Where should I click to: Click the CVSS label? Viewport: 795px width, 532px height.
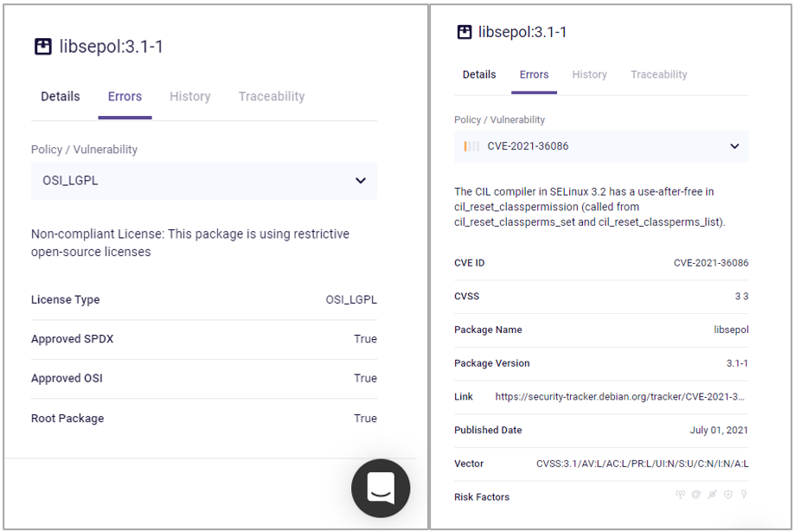466,296
